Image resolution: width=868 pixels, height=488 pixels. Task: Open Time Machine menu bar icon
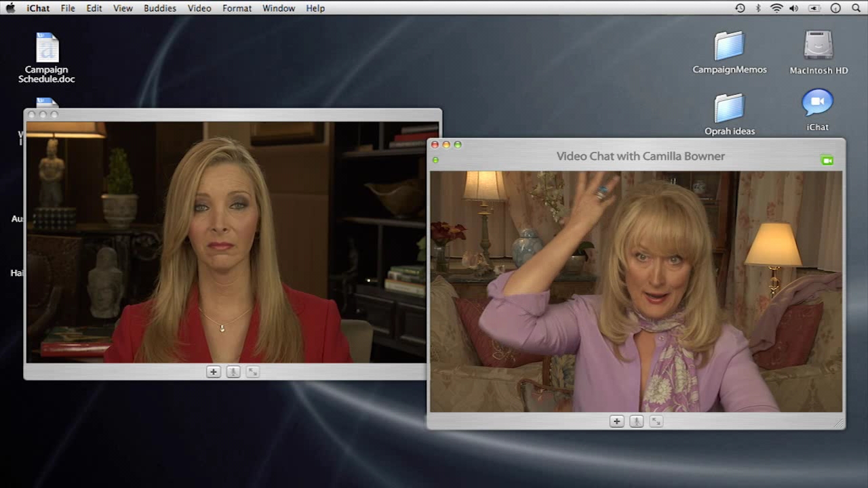(x=740, y=8)
